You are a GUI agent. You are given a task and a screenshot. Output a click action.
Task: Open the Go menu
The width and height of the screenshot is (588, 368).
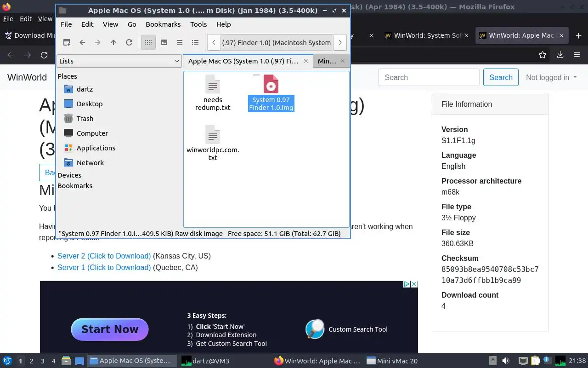click(132, 24)
